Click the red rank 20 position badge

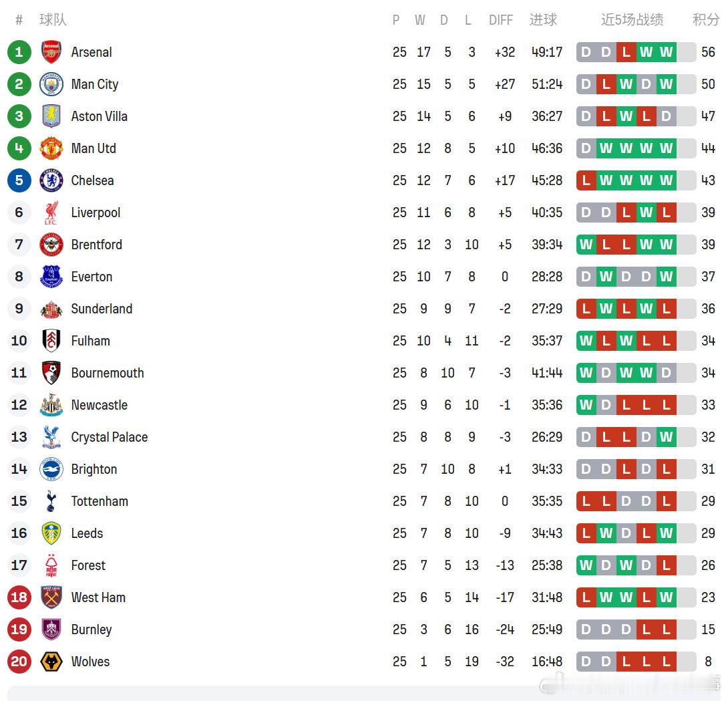click(19, 662)
